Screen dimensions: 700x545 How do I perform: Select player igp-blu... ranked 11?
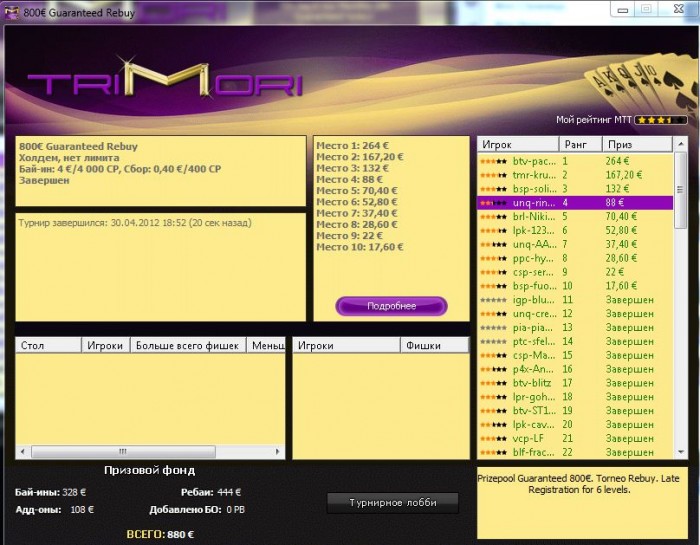coord(575,300)
